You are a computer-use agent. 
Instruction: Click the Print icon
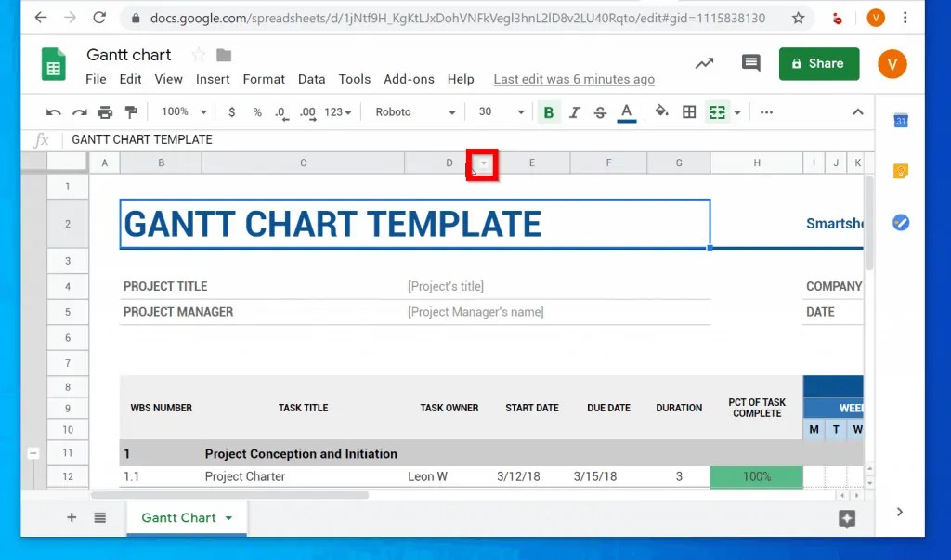pos(105,111)
